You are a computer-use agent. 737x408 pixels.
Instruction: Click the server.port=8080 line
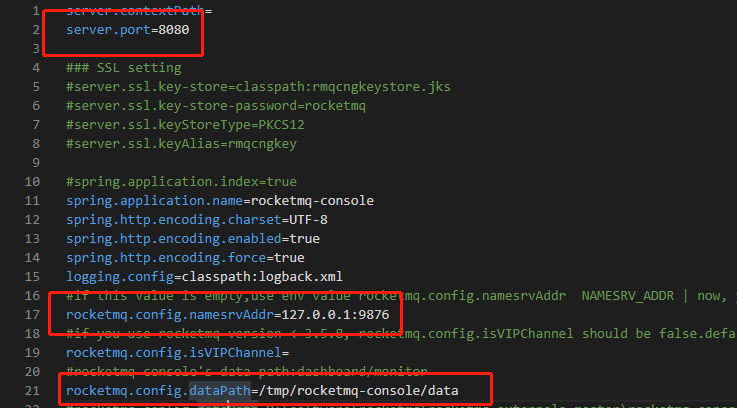pyautogui.click(x=127, y=30)
